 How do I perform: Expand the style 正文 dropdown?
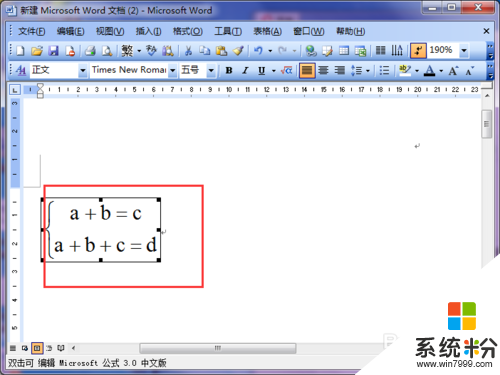point(83,71)
